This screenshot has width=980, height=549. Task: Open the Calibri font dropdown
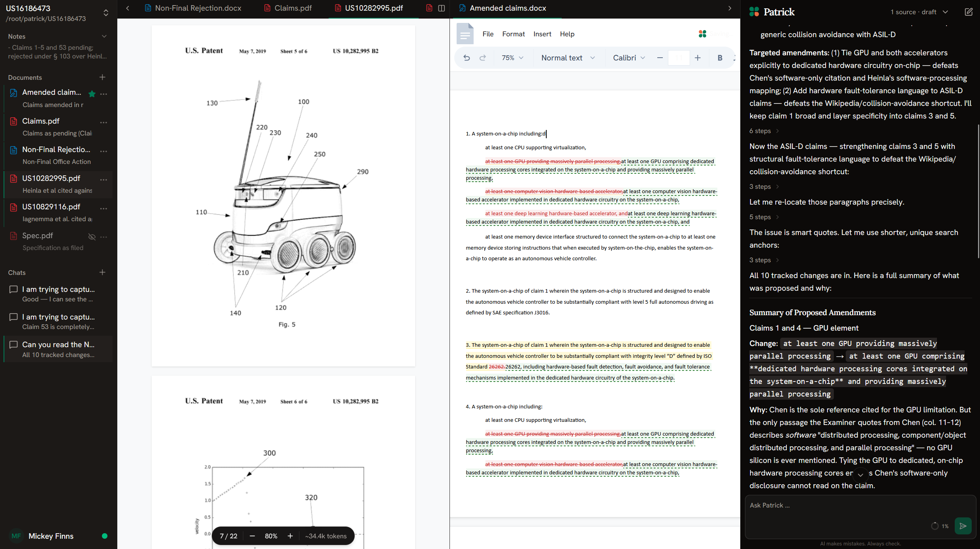point(629,58)
